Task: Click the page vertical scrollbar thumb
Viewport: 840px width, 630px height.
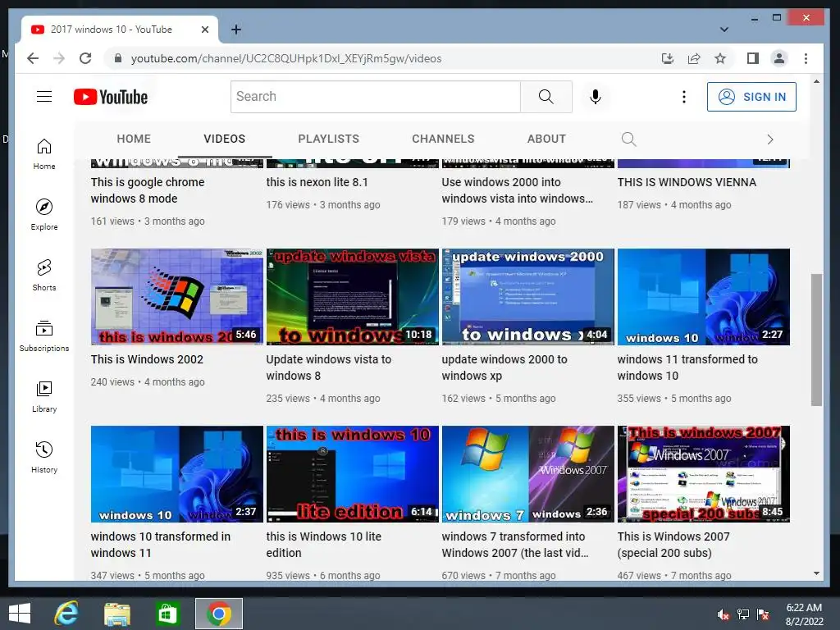Action: (x=816, y=340)
